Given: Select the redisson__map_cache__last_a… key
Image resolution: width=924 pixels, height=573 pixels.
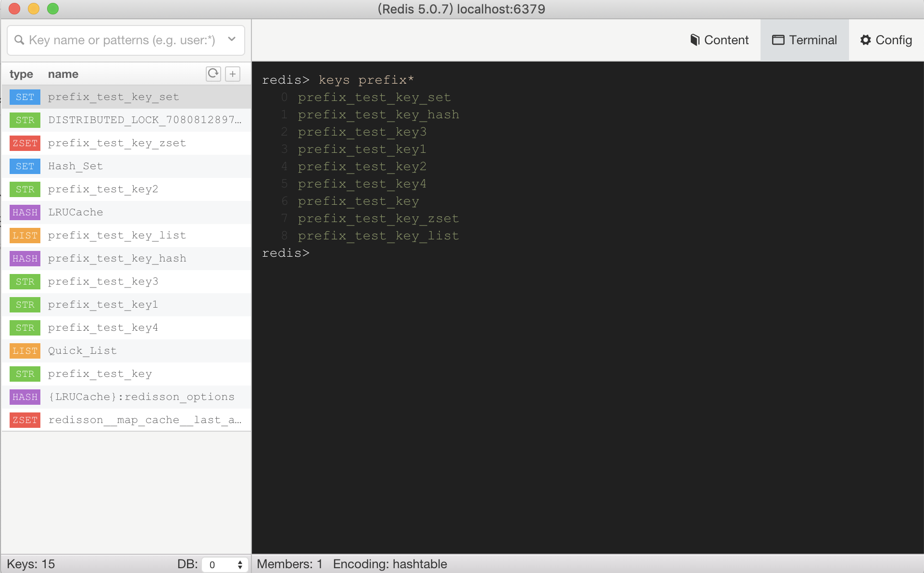Looking at the screenshot, I should click(x=126, y=420).
